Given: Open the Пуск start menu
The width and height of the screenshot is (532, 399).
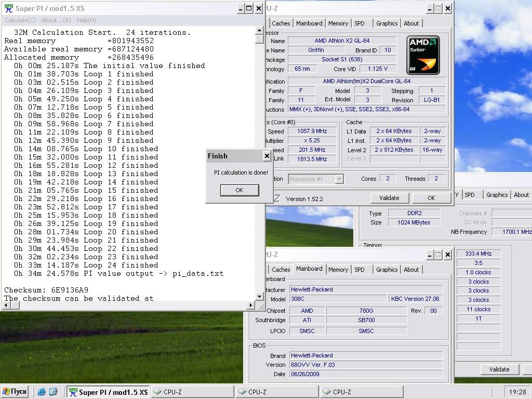Looking at the screenshot, I should 15,392.
